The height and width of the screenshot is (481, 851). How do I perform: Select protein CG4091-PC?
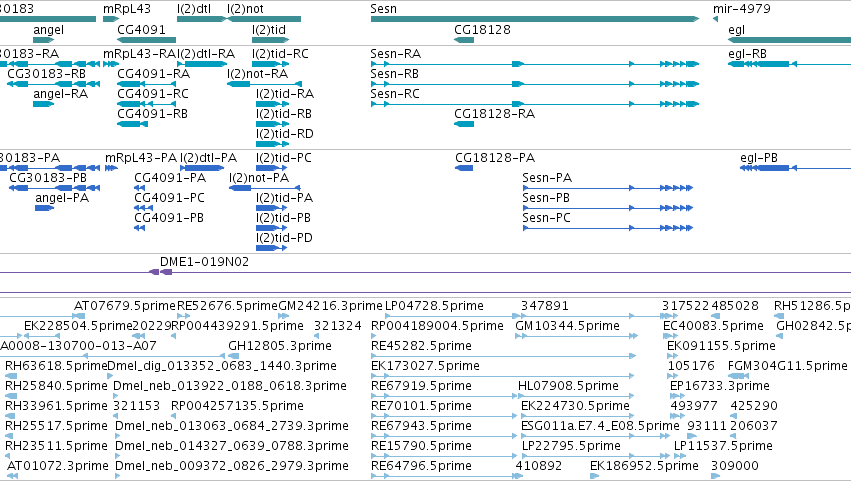tap(143, 208)
